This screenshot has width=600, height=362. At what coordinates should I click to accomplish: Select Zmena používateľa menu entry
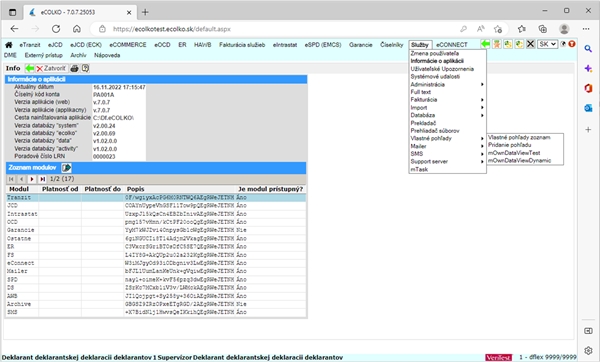tap(434, 54)
